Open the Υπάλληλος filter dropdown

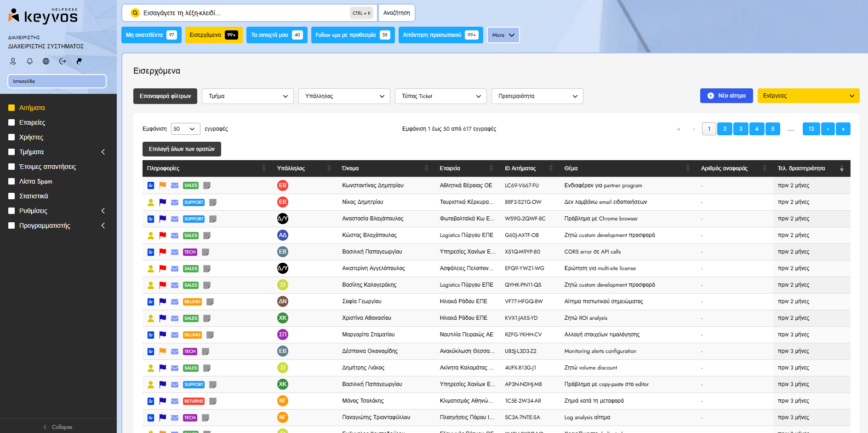coord(344,96)
